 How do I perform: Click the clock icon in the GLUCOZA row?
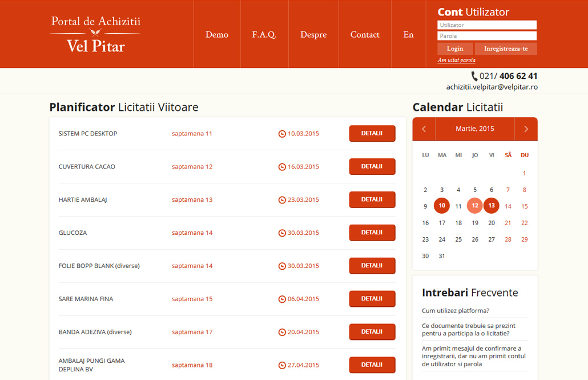pyautogui.click(x=282, y=233)
